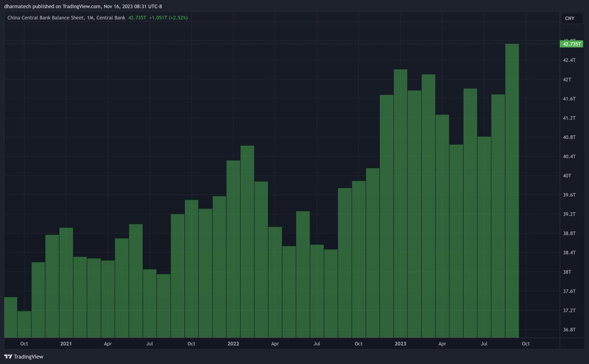Screen dimensions: 589x364
Task: Click the 37.2T price axis label
Action: [x=569, y=310]
